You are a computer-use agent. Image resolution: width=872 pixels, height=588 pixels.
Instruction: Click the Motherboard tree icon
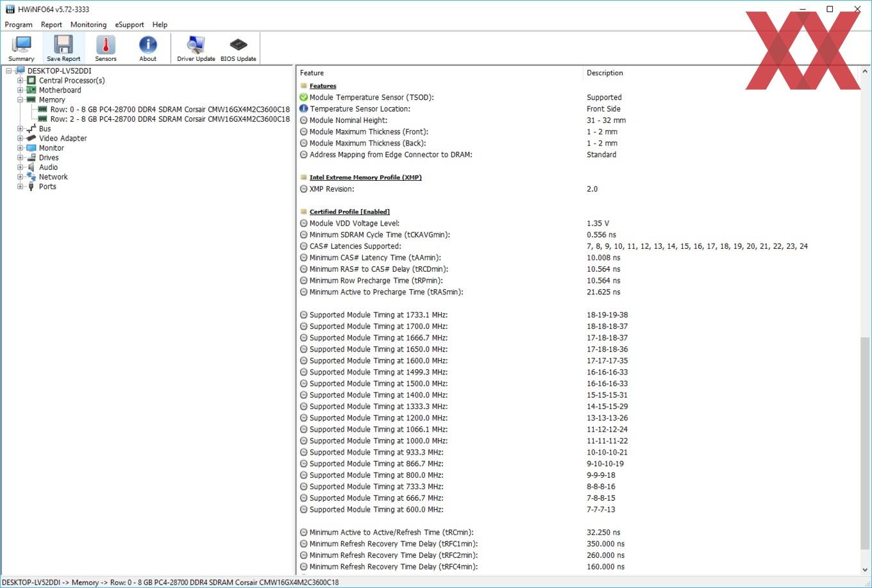coord(31,90)
